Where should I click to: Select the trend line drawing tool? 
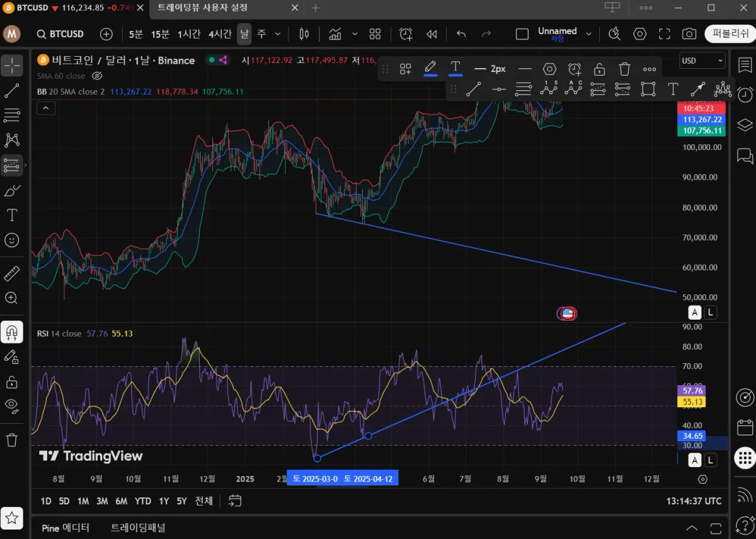12,91
